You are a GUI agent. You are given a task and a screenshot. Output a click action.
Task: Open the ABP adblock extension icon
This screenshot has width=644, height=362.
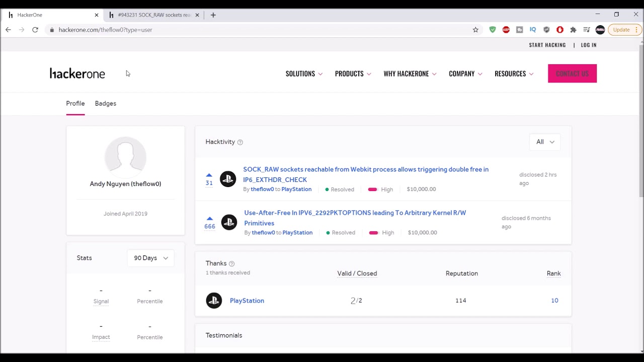pos(506,30)
